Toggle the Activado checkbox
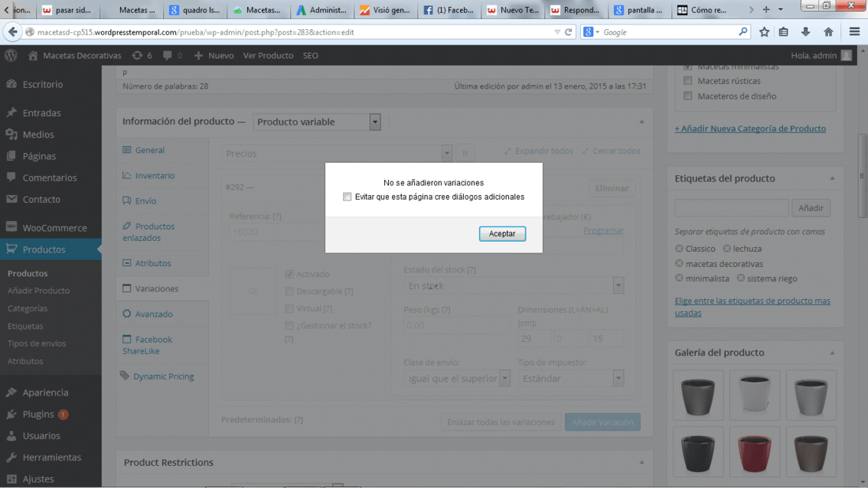Image resolution: width=868 pixels, height=488 pixels. tap(289, 274)
